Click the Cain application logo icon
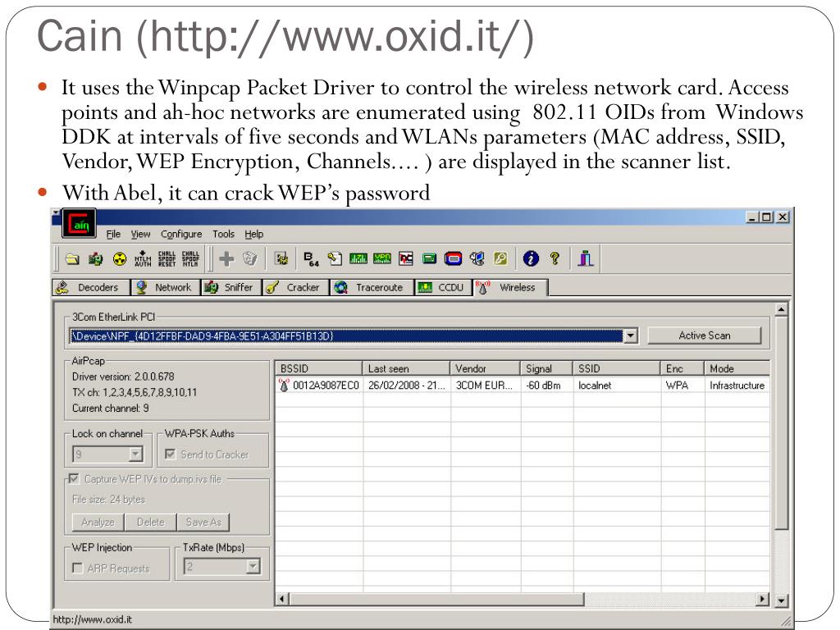 [x=80, y=223]
